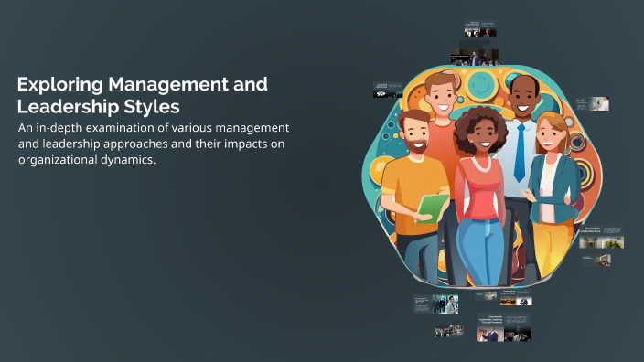Open the slide showing the man in a white suit
Viewport: 644px width, 362px height.
435,304
